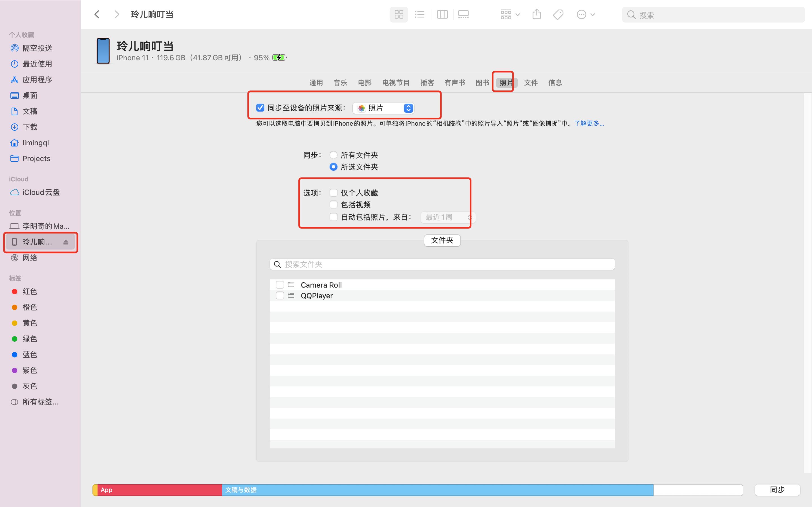The image size is (812, 507).
Task: Enable the 包括视频 checkbox
Action: [x=333, y=204]
